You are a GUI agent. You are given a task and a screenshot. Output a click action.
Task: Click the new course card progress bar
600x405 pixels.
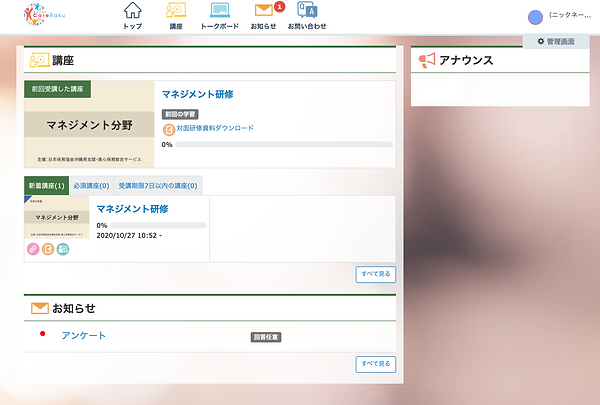pos(158,225)
